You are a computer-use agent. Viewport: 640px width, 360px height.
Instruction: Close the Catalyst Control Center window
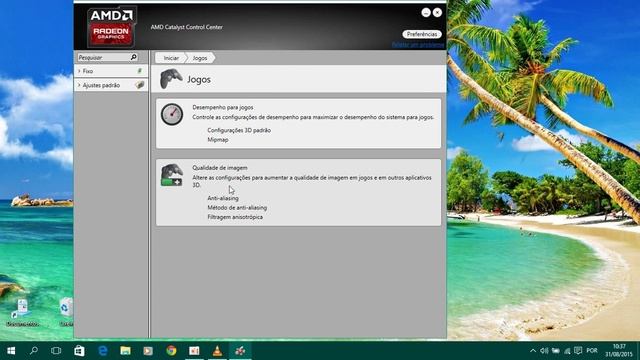pos(437,13)
